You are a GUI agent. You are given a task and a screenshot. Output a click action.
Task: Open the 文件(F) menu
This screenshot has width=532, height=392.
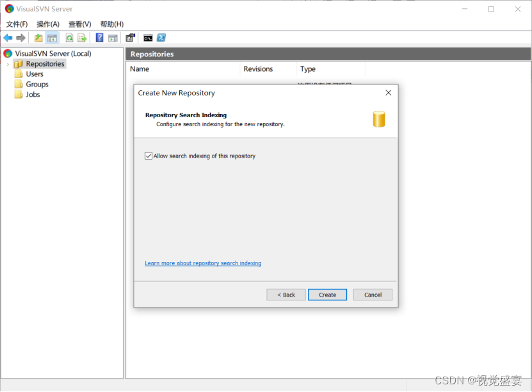click(17, 24)
